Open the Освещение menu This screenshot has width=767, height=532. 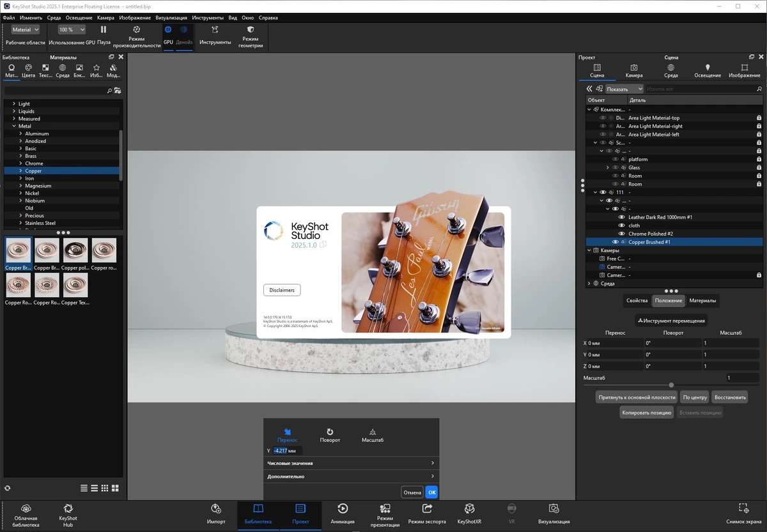coord(79,18)
